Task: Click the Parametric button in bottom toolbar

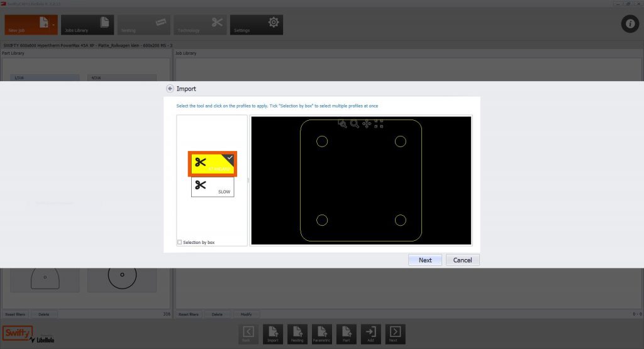Action: (322, 334)
